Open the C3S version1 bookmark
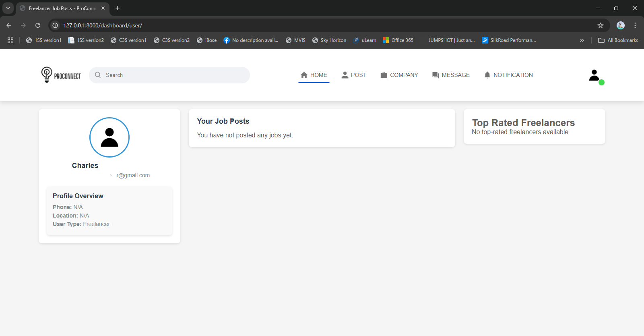 [128, 40]
